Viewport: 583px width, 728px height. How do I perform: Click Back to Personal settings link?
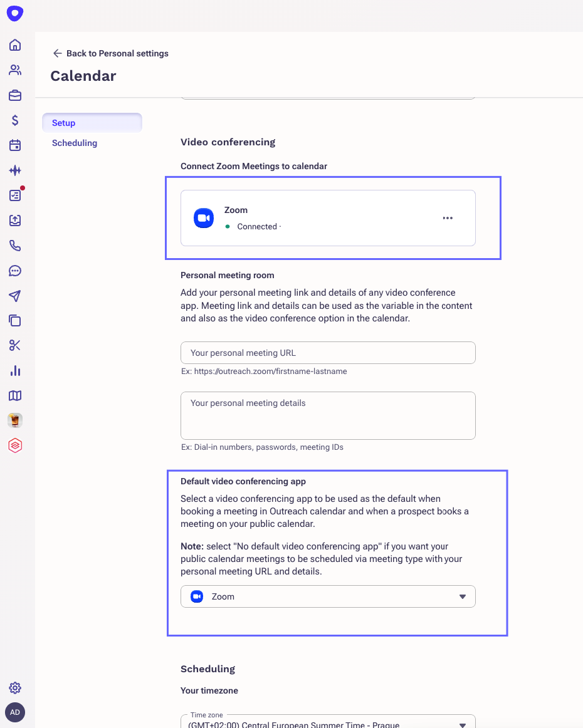(110, 53)
